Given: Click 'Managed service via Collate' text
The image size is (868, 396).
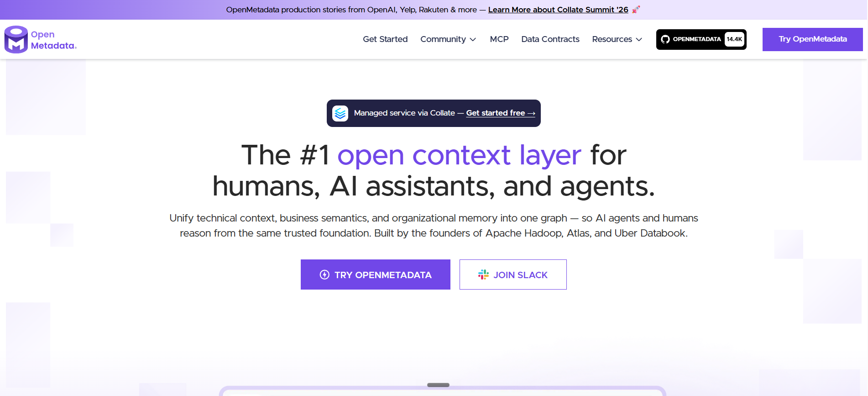Looking at the screenshot, I should 404,113.
